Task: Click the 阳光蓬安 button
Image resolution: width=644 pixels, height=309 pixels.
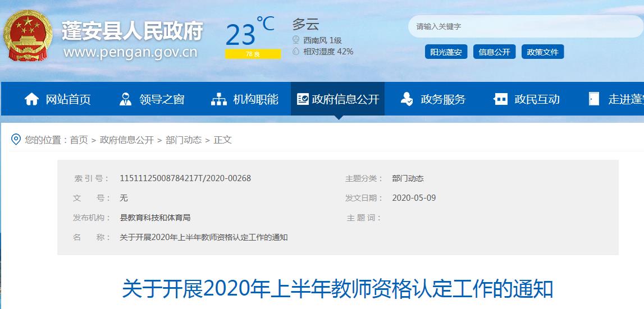Action: [x=446, y=52]
